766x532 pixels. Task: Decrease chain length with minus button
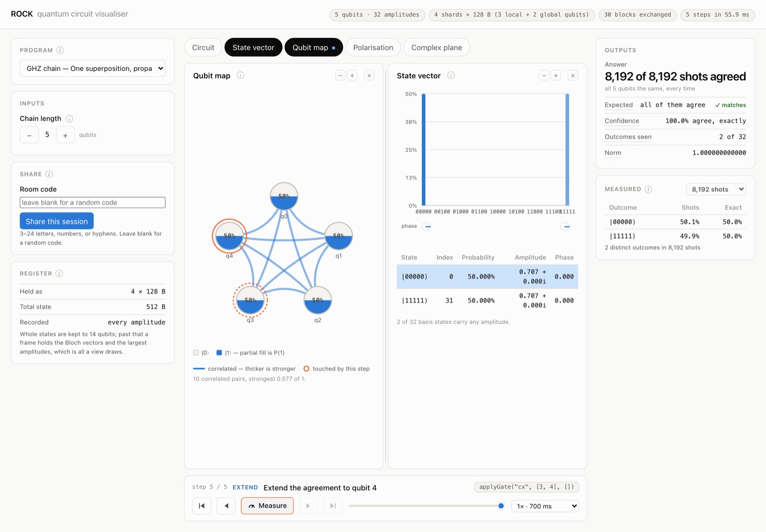[x=29, y=135]
